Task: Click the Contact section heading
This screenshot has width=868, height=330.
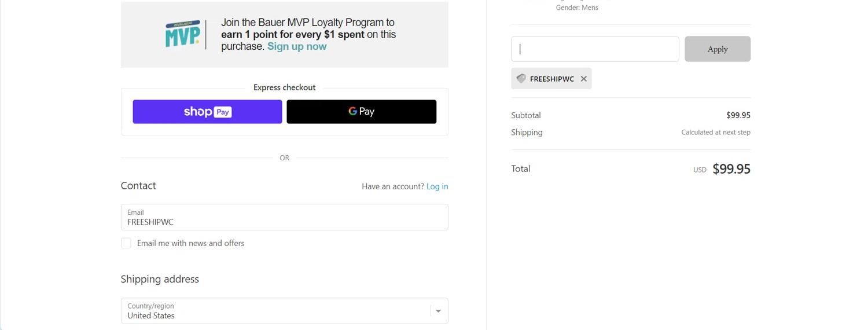Action: tap(138, 186)
